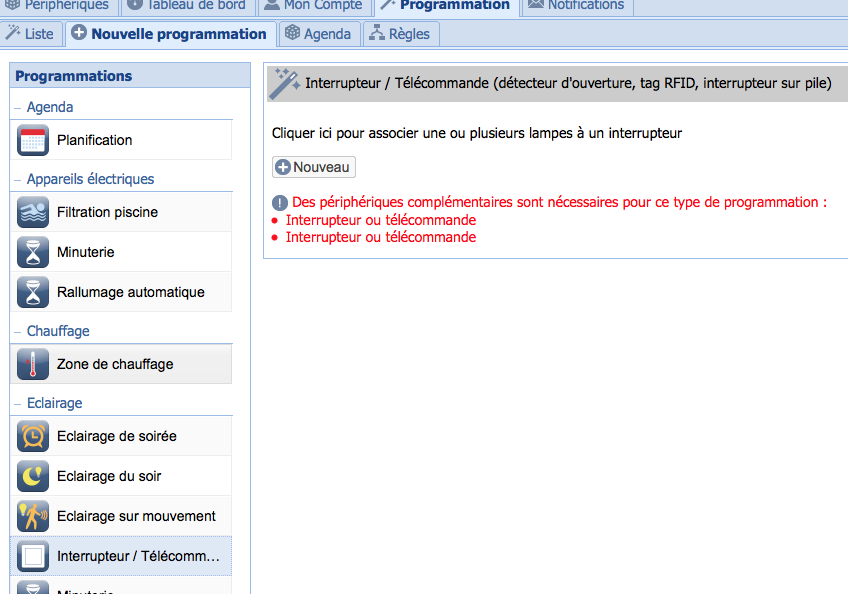
Task: Click the cube icon on Agenda tab
Action: tap(292, 32)
